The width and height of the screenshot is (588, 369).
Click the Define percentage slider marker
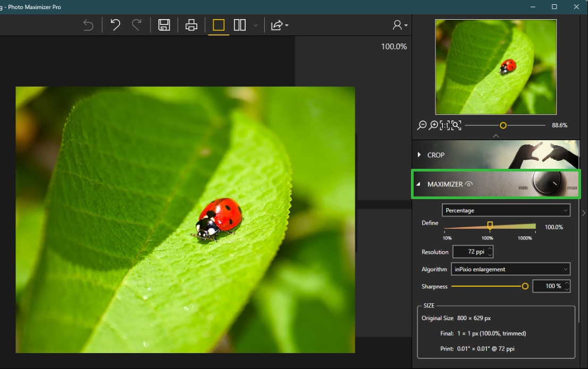490,225
